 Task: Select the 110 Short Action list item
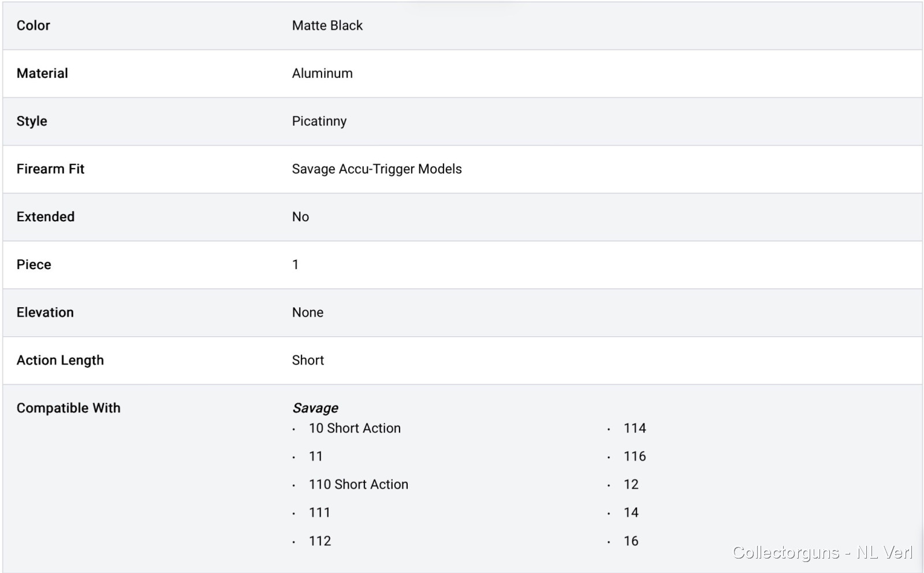coord(358,485)
